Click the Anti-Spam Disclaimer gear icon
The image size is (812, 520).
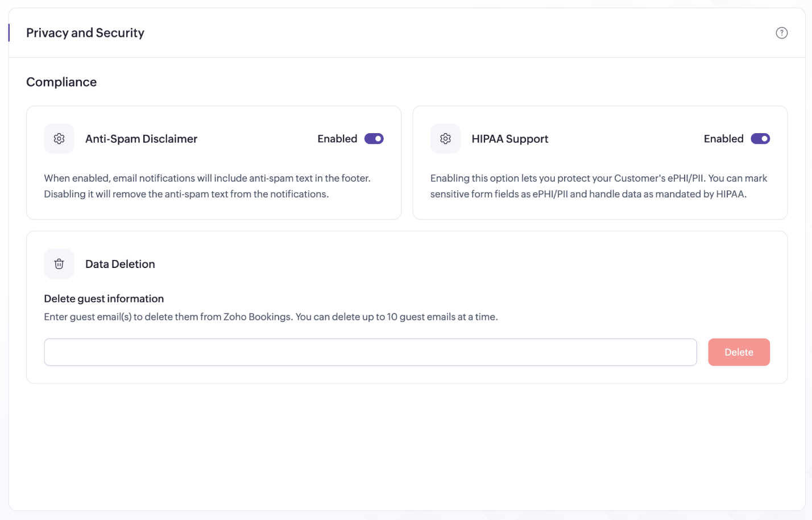click(59, 139)
